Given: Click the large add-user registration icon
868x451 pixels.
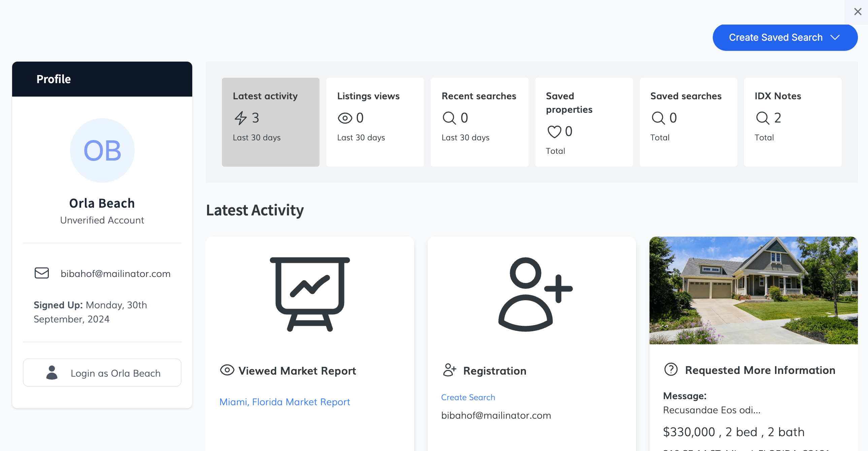Looking at the screenshot, I should point(535,294).
